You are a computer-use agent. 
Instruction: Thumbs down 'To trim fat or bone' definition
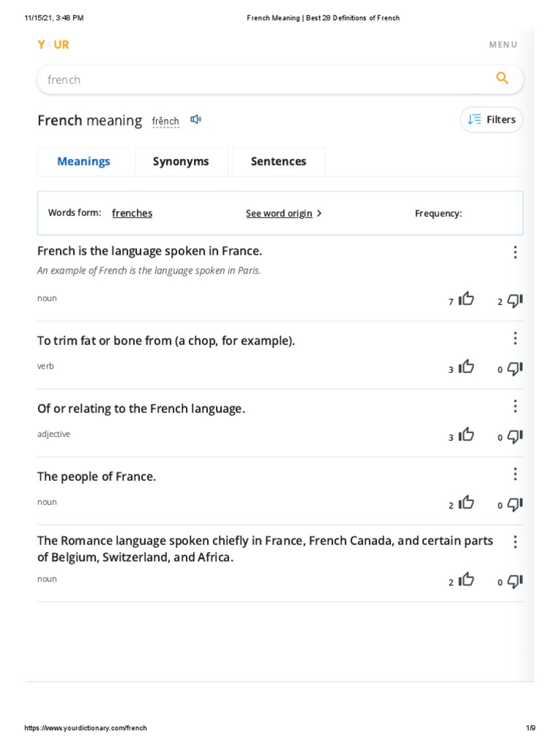tap(515, 368)
